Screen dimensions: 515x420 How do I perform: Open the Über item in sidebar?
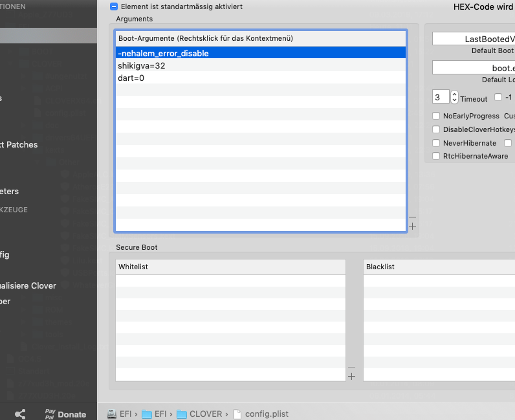click(x=5, y=302)
